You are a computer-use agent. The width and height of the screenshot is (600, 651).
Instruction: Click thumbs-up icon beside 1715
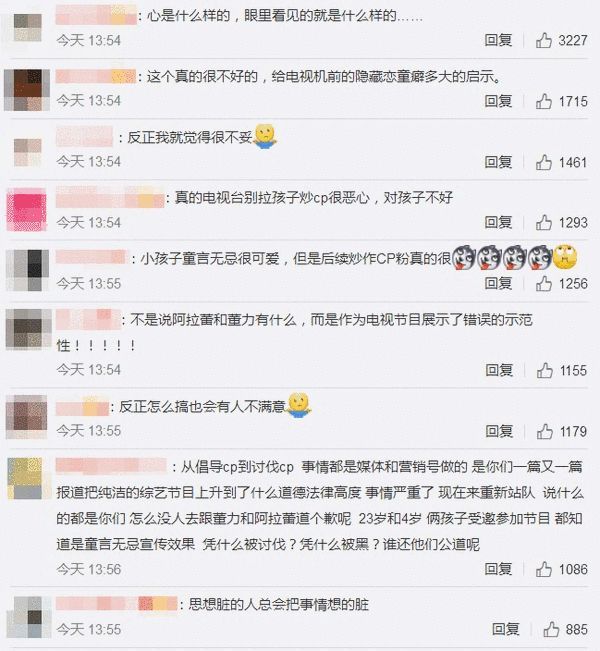tap(544, 101)
